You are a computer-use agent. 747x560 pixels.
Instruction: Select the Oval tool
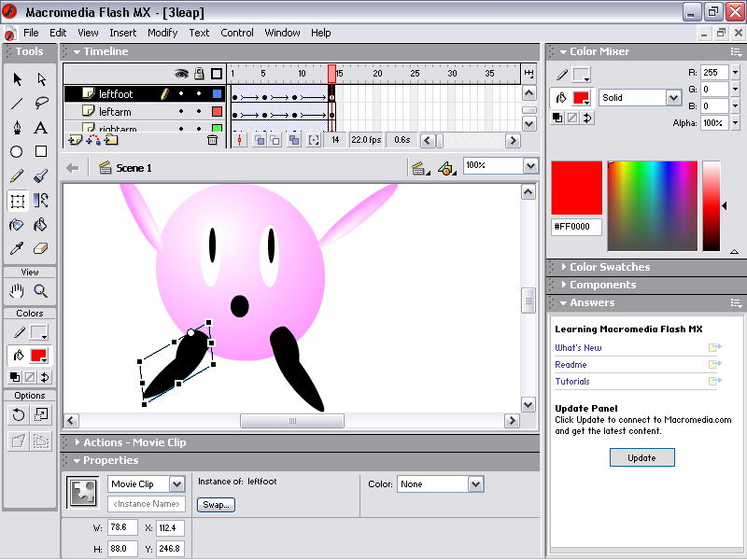[17, 152]
